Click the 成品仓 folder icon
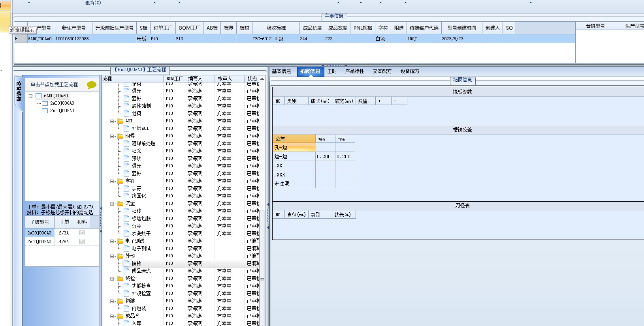644x326 pixels. [120, 316]
